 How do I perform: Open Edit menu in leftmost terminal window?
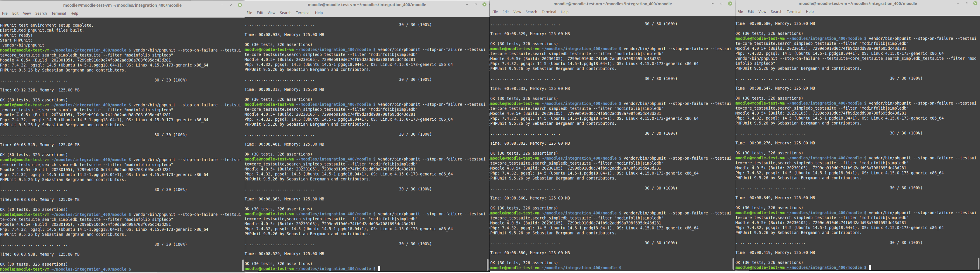click(x=15, y=13)
